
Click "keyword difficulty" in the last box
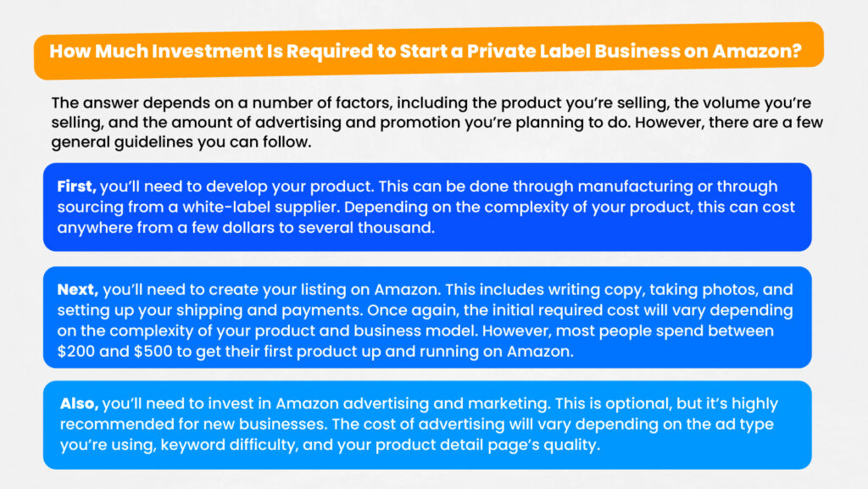(x=228, y=445)
